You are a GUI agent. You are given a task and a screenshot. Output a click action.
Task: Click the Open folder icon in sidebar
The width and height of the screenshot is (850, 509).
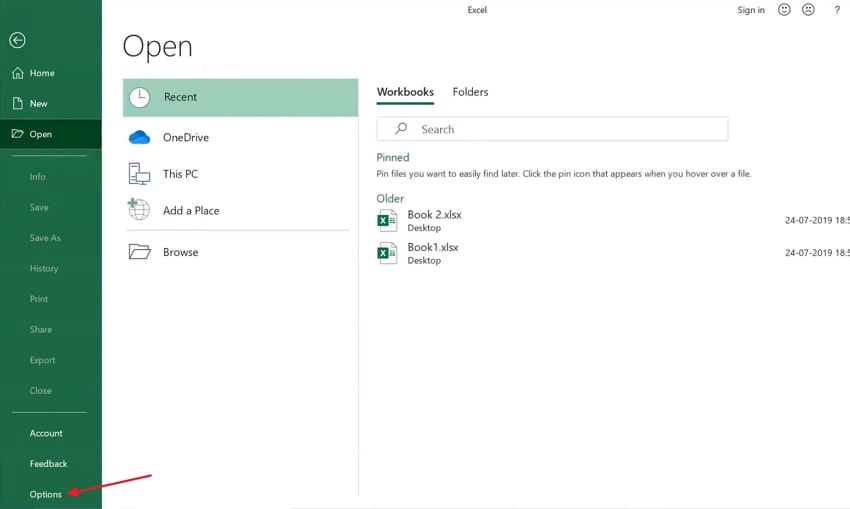tap(17, 133)
